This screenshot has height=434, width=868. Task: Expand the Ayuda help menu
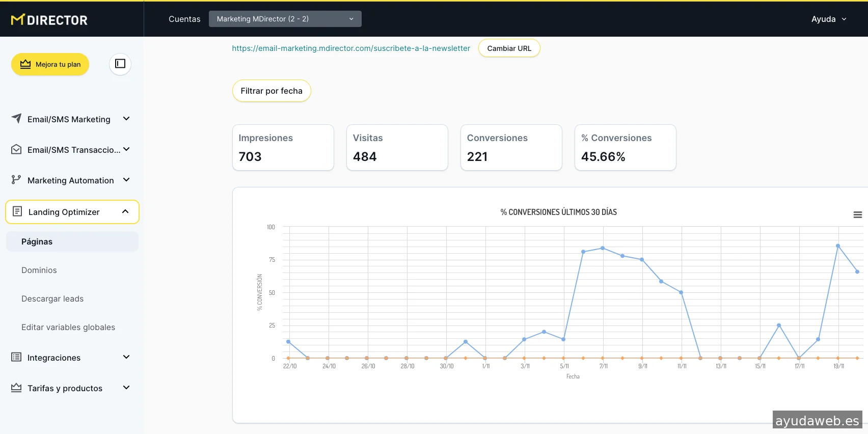(x=829, y=19)
